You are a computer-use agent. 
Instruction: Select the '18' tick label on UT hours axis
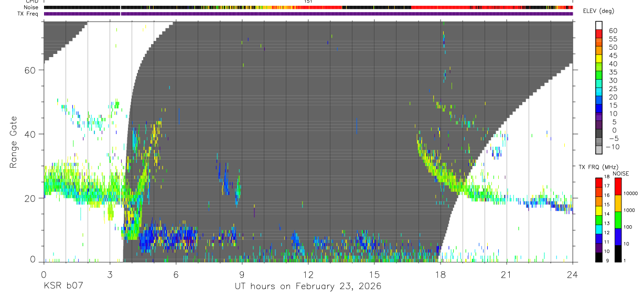(x=440, y=274)
